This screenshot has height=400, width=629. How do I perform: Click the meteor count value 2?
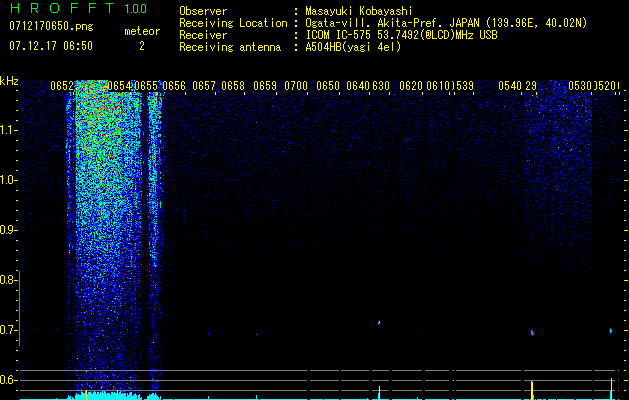(x=142, y=46)
